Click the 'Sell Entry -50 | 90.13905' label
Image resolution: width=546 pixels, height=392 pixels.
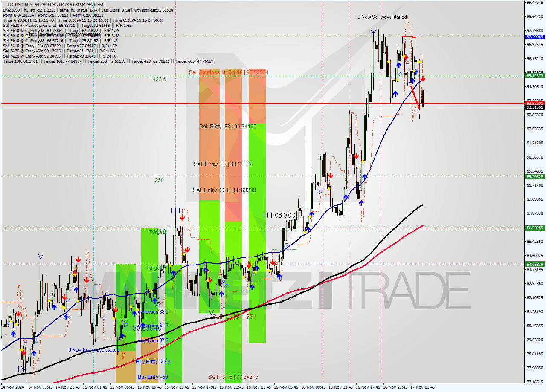coord(223,164)
